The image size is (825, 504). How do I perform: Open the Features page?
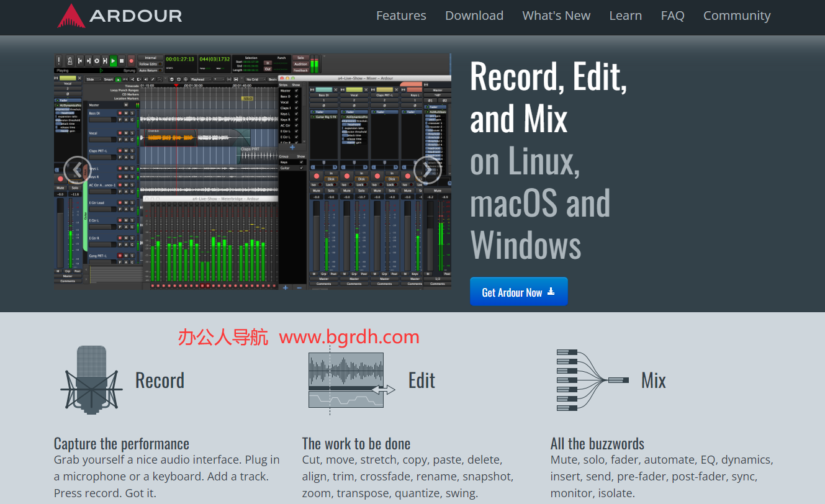401,16
